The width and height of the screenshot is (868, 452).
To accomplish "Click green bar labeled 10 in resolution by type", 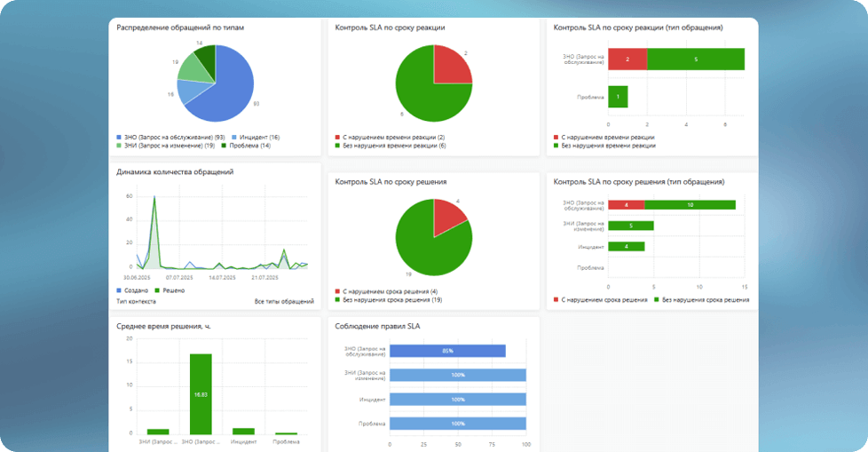I will point(690,205).
